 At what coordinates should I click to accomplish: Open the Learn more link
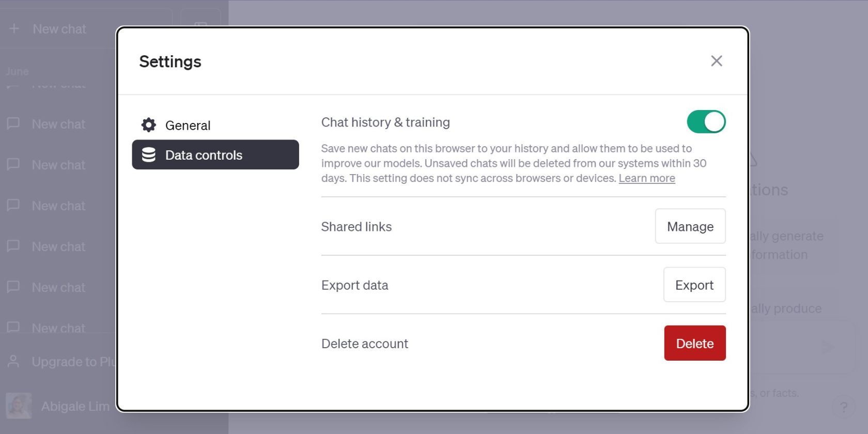click(646, 178)
